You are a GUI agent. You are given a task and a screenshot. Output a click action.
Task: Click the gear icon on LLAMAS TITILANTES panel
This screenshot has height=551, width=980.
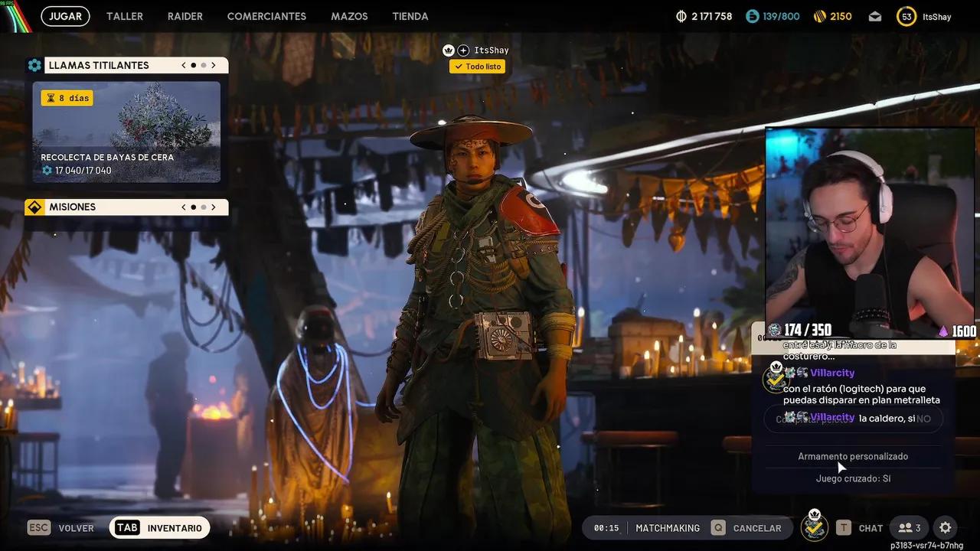pyautogui.click(x=34, y=65)
